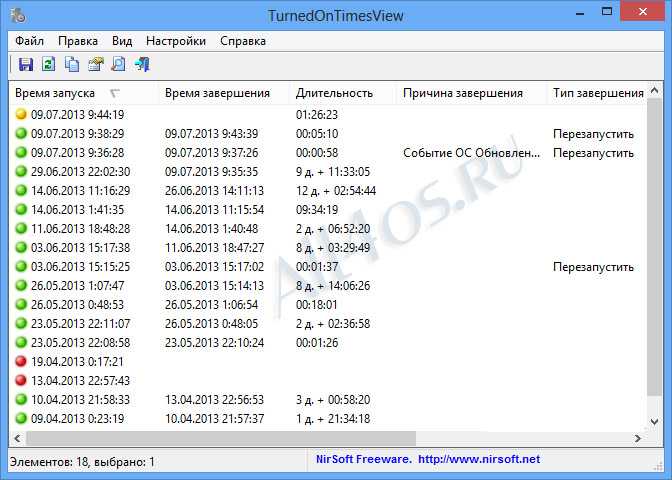Click green status icon of 14.06.2013 1:41:35

click(x=21, y=209)
